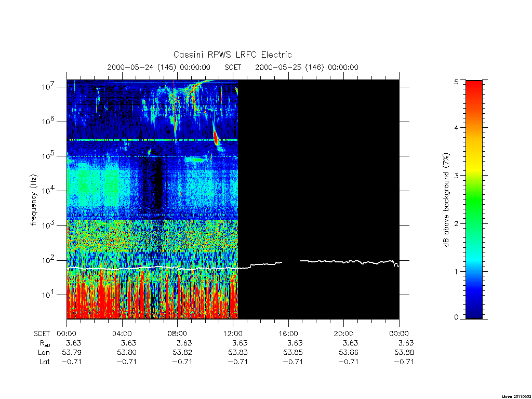
Task: Click the longitude value '53.88'
Action: coord(404,353)
